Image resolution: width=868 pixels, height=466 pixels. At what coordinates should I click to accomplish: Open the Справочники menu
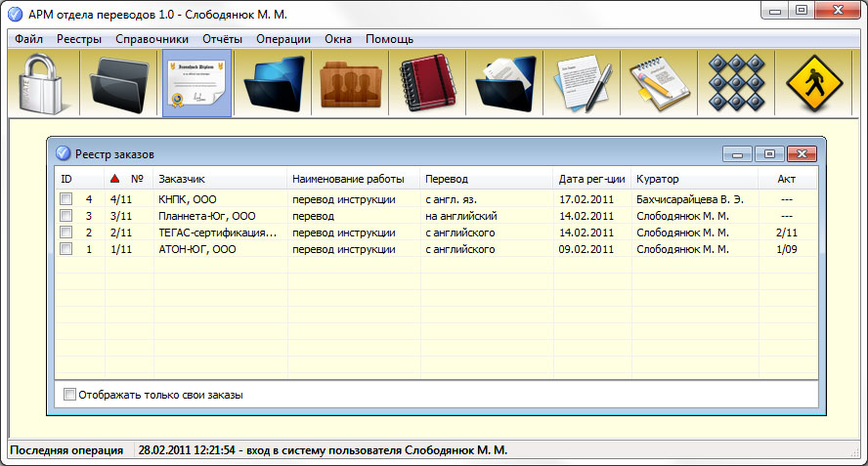coord(152,39)
